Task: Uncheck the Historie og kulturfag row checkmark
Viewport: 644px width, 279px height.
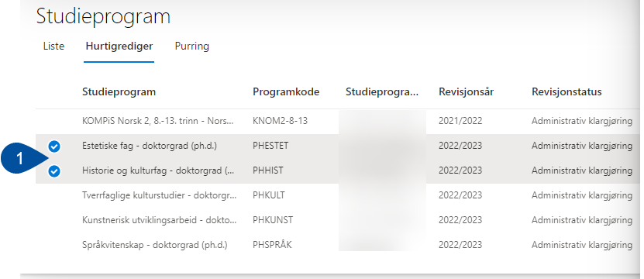Action: [54, 171]
